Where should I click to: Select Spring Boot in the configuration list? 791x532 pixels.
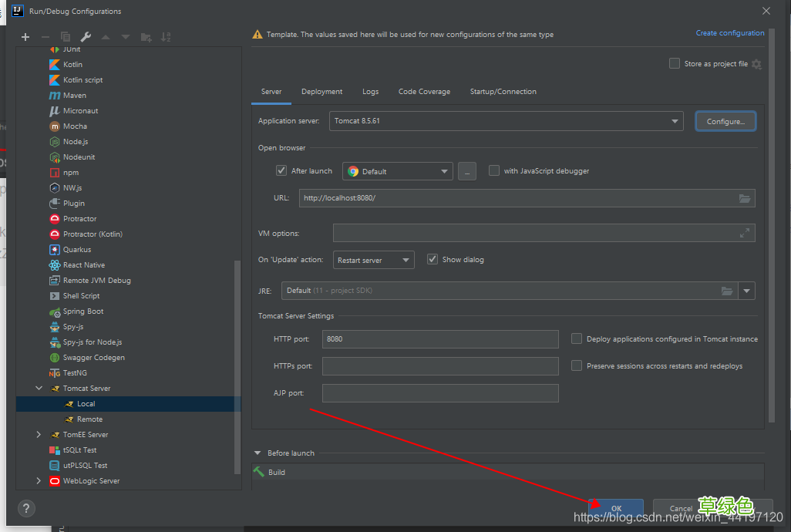click(83, 311)
